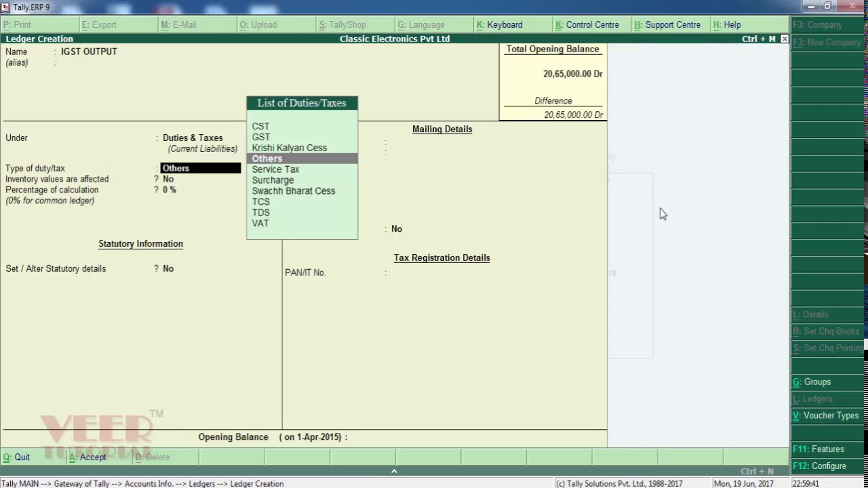Click the Quit button

33,457
